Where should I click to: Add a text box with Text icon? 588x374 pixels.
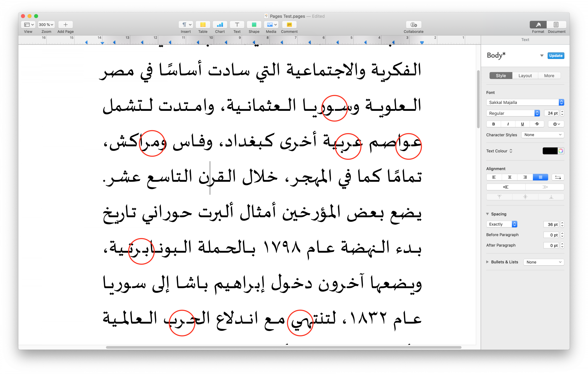point(237,25)
